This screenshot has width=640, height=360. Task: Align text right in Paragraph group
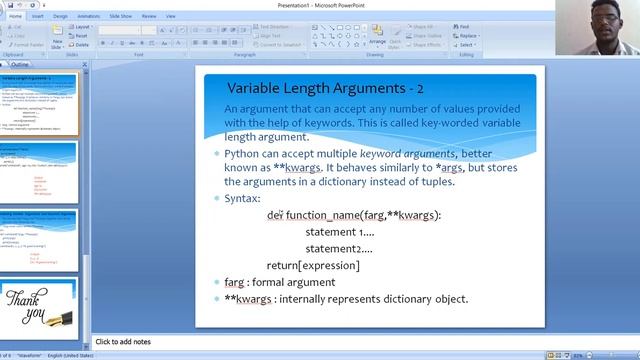coord(215,43)
